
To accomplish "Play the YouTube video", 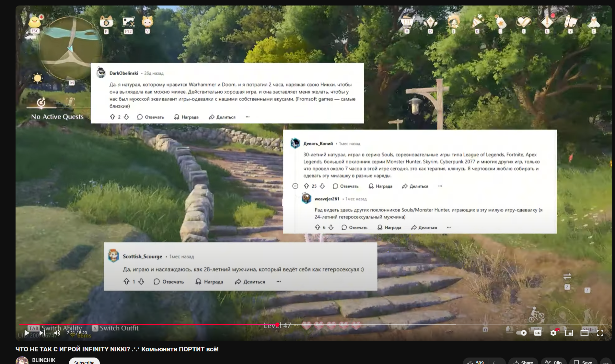I will [x=27, y=333].
